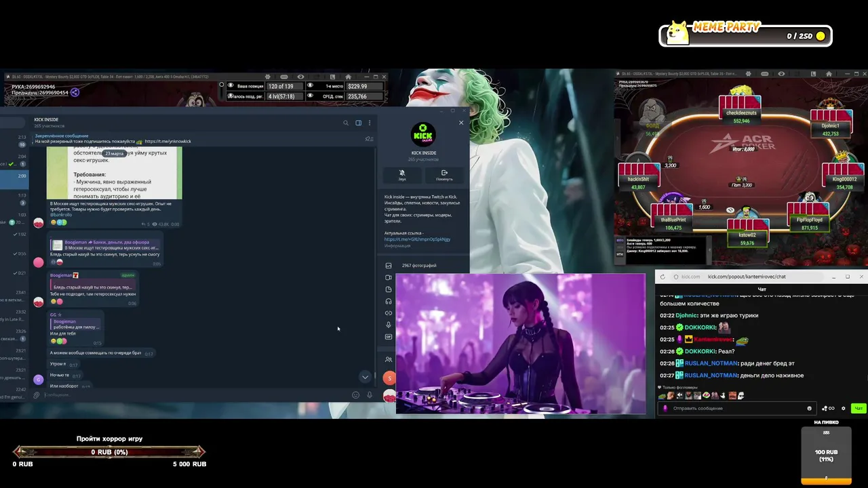868x488 pixels.
Task: Open the group members icon
Action: point(389,359)
